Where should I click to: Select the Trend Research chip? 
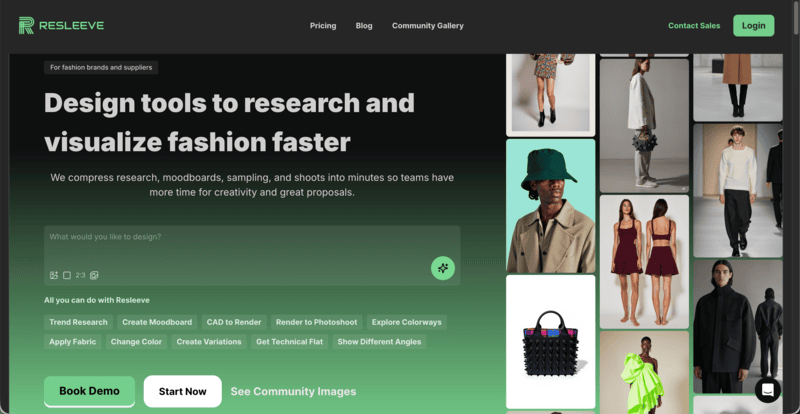(78, 322)
